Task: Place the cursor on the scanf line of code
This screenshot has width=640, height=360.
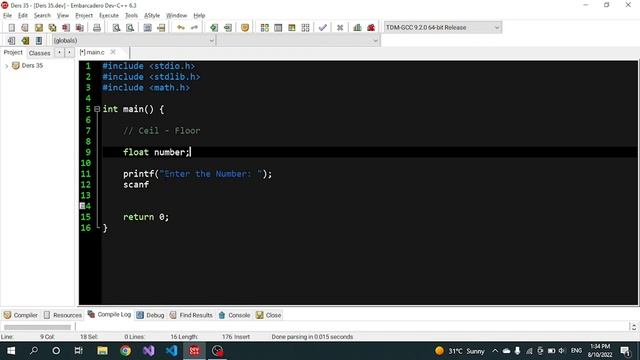Action: (136, 184)
